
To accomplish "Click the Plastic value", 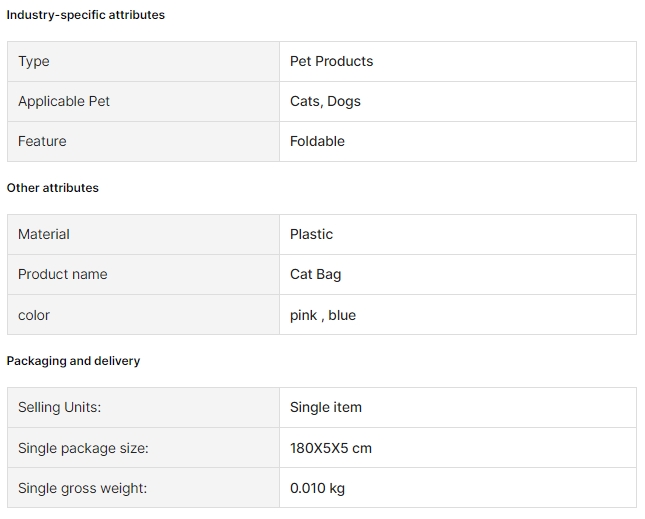I will [x=311, y=234].
